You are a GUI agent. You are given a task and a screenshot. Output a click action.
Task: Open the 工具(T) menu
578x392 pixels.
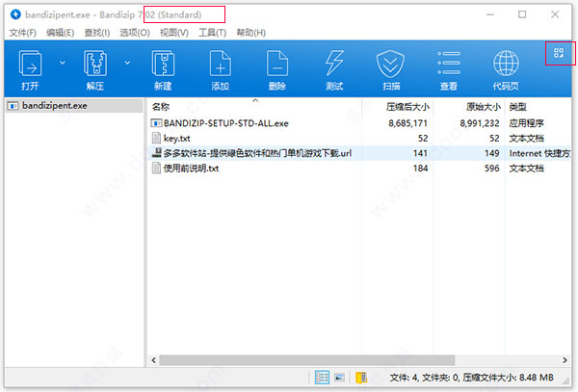click(212, 33)
